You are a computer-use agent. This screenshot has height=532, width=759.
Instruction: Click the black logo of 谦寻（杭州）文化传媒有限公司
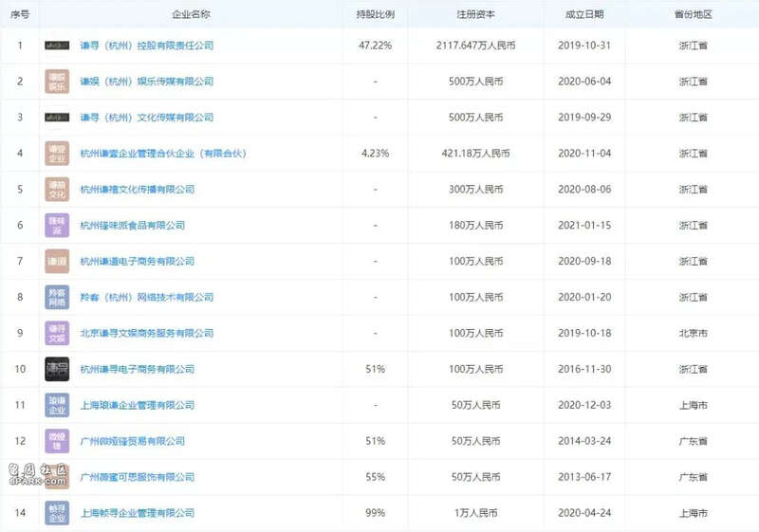[57, 117]
